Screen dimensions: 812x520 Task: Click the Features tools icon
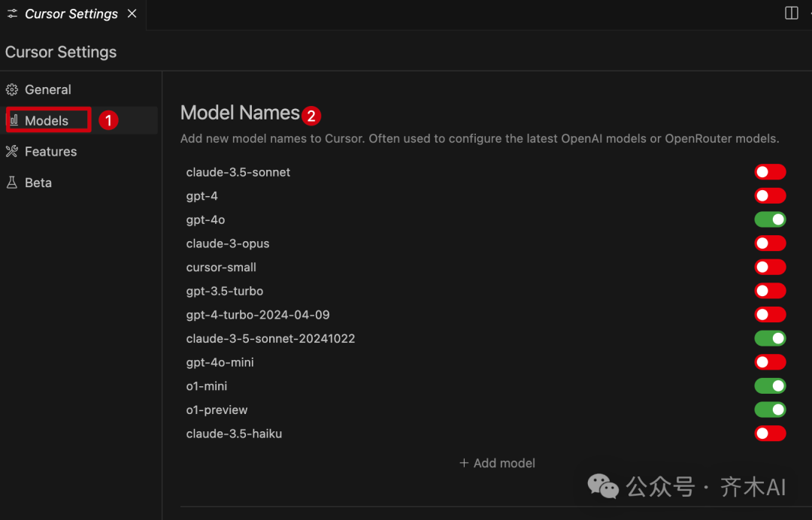[x=12, y=152]
